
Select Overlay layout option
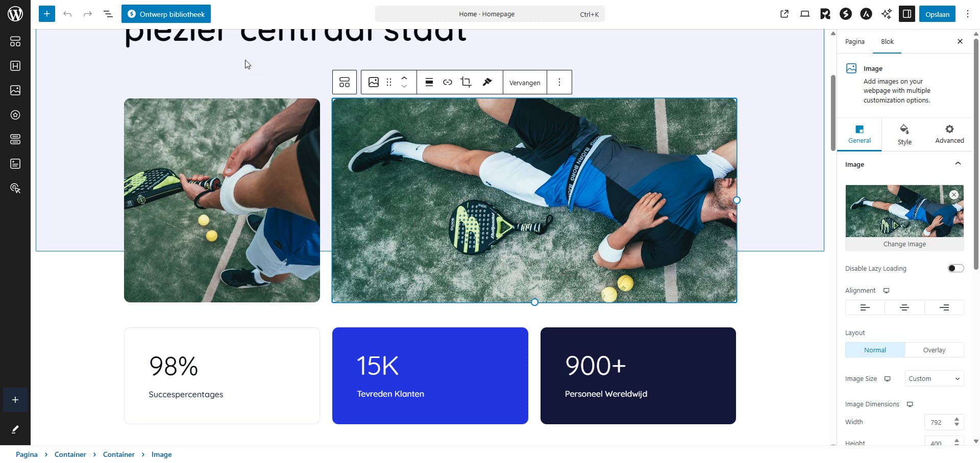click(934, 350)
